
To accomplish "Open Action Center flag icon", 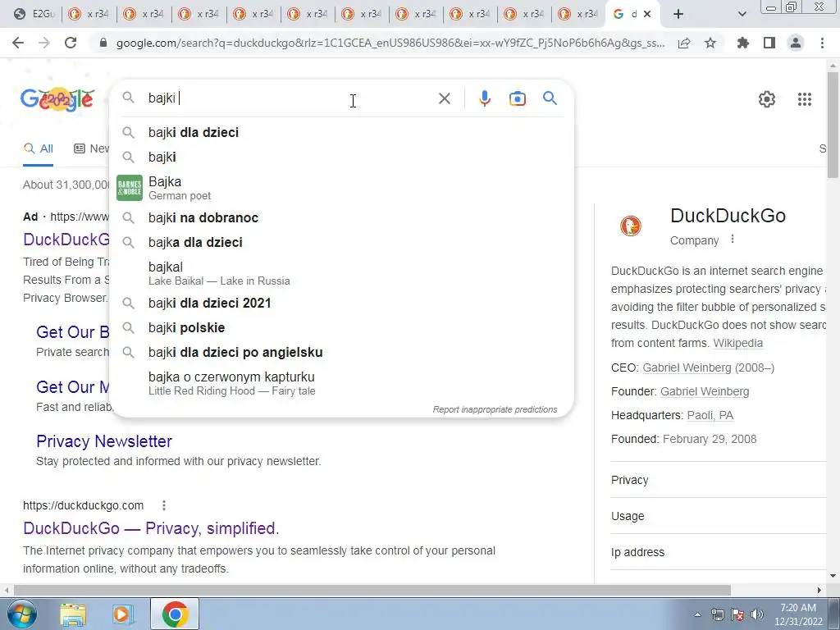I will point(737,614).
